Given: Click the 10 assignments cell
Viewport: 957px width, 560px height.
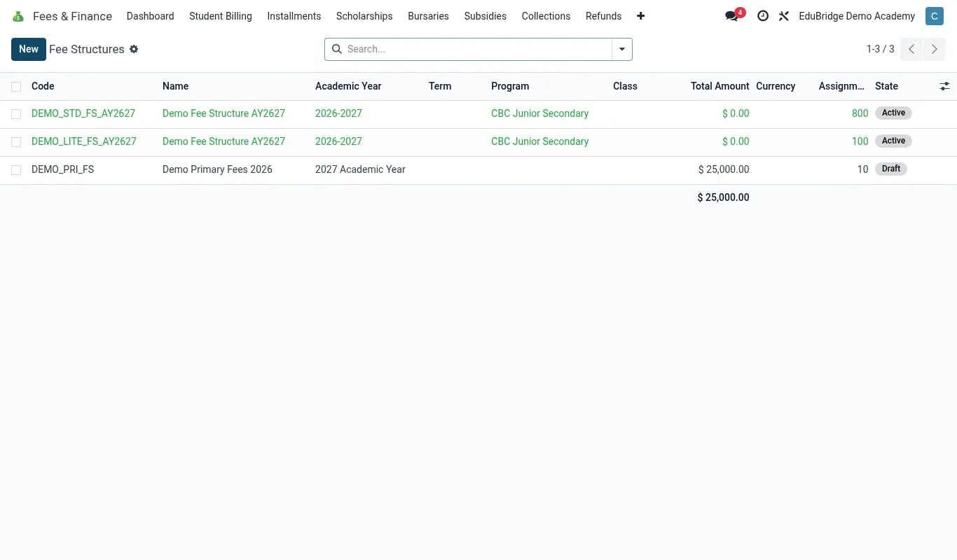Looking at the screenshot, I should coord(862,169).
